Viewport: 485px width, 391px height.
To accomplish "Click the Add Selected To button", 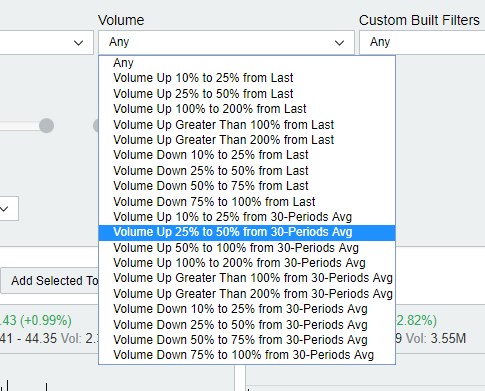I will [50, 281].
